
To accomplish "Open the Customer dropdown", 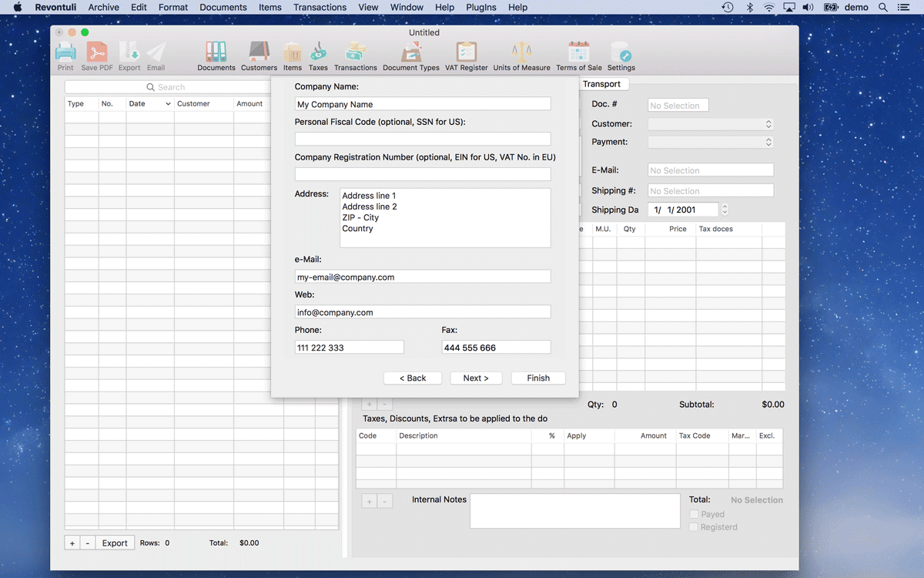I will coord(711,124).
